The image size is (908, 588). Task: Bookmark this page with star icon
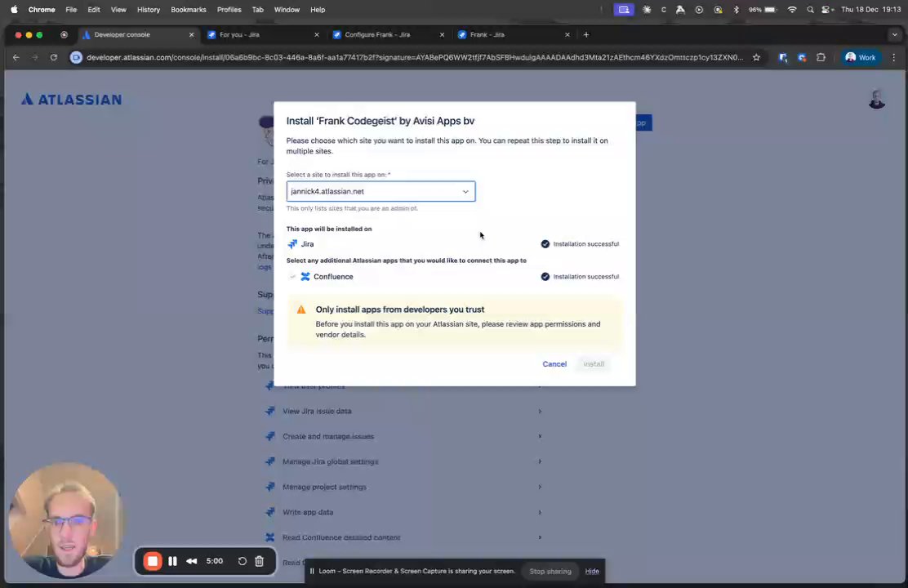coord(756,57)
